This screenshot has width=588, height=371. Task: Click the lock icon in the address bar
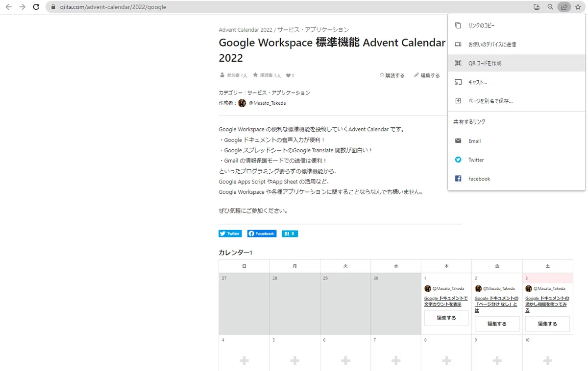click(x=54, y=7)
